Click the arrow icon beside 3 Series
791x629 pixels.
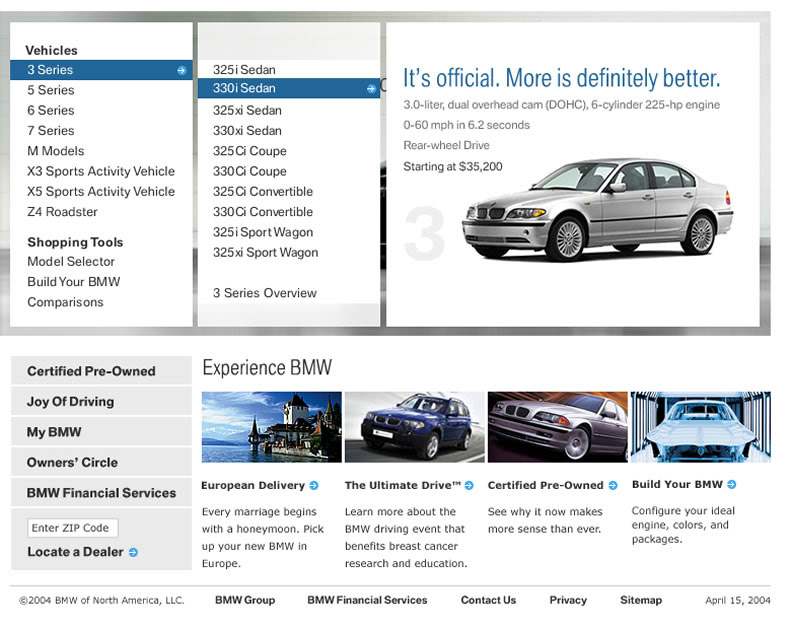pyautogui.click(x=181, y=71)
